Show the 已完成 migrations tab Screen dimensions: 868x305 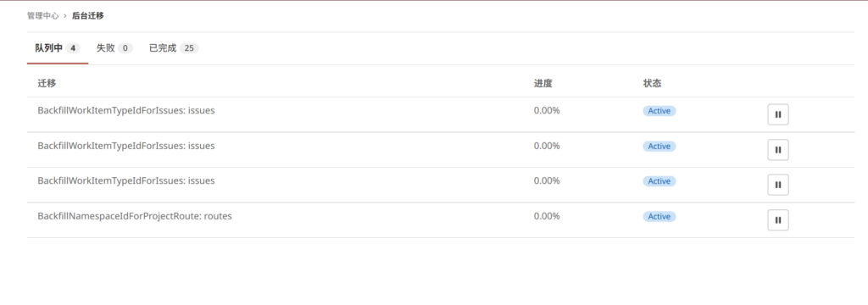173,48
